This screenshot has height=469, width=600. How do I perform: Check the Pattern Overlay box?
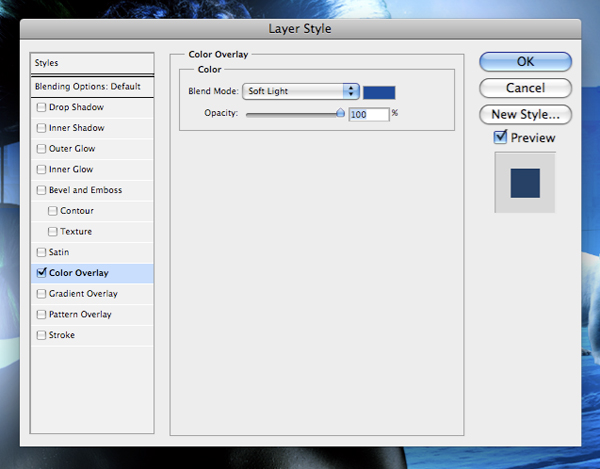coord(41,314)
